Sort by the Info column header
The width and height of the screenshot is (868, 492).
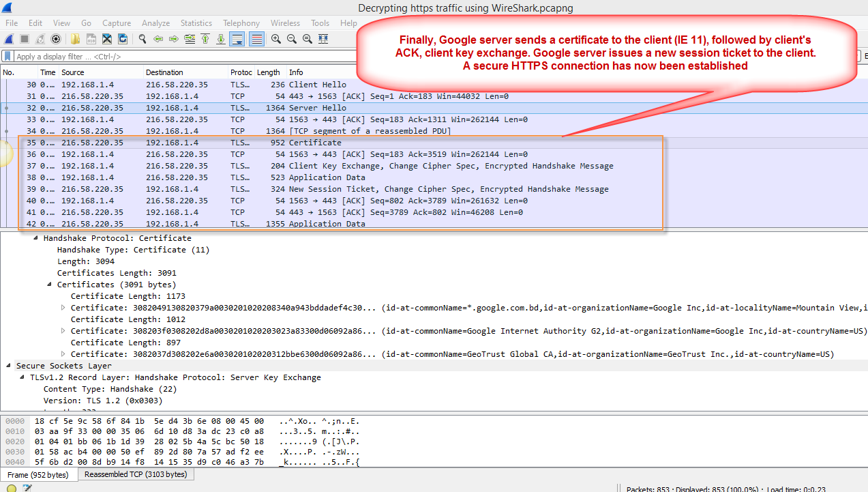[296, 72]
